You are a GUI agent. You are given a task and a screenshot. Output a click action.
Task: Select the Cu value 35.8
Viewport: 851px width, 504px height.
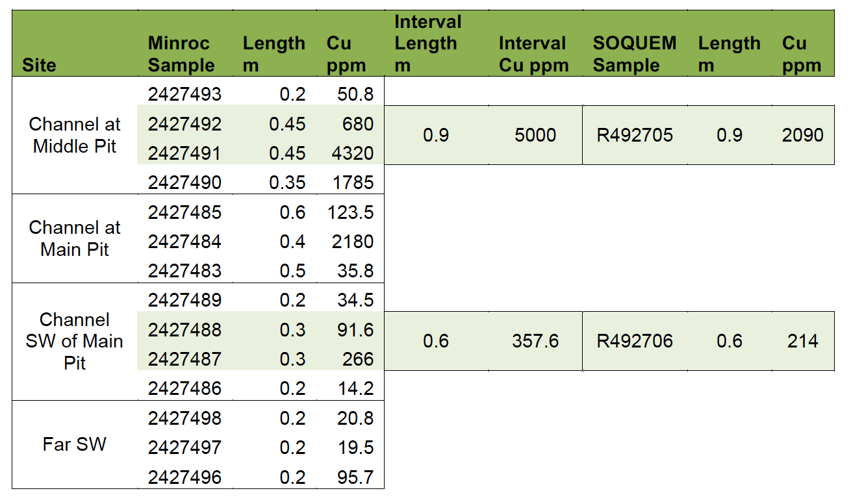[355, 271]
